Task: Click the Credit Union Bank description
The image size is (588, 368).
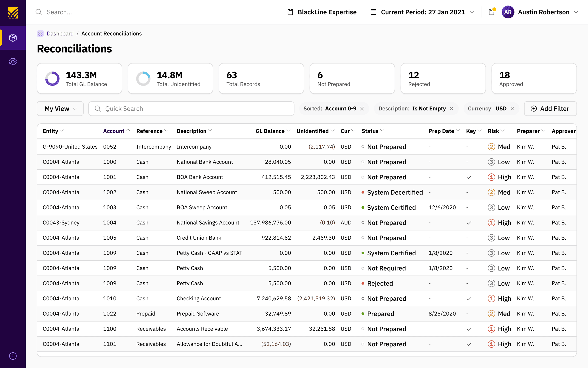Action: point(199,238)
